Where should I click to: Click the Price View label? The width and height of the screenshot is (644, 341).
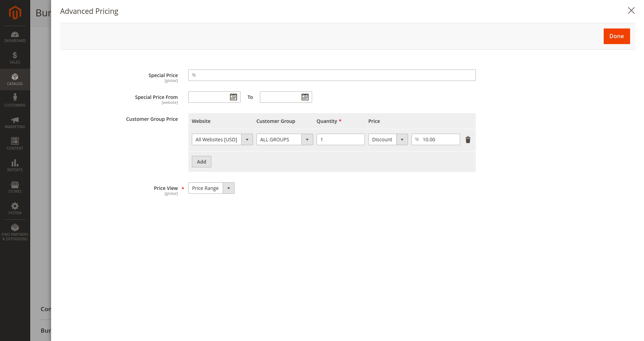[166, 188]
